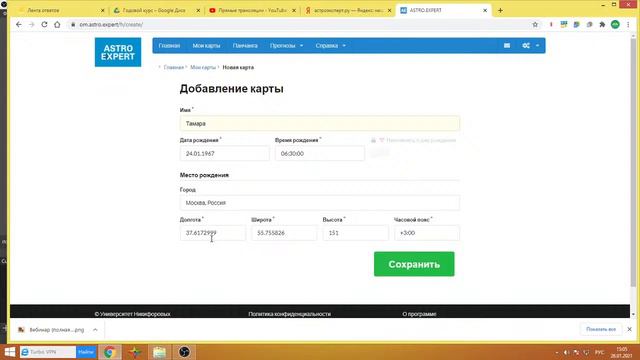640x360 pixels.
Task: Click the Высота field with 151
Action: (x=356, y=233)
